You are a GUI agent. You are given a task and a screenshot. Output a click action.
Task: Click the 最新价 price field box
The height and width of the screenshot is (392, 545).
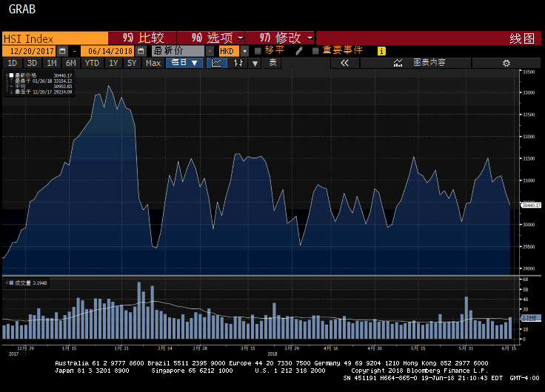tap(178, 51)
